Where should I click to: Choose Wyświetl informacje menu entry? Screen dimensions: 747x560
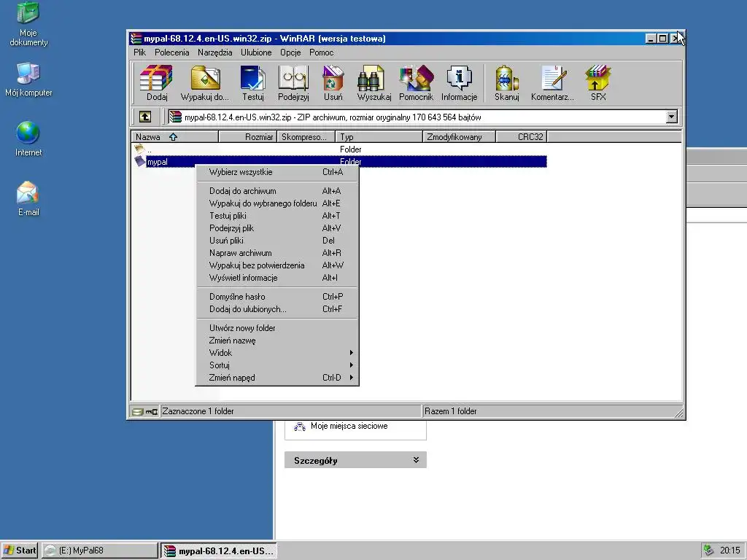(276, 278)
